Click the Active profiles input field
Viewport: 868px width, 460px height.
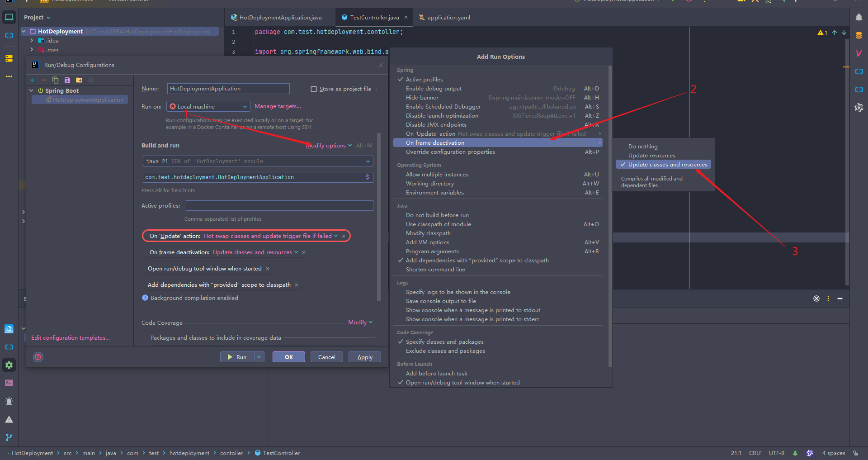click(x=279, y=206)
